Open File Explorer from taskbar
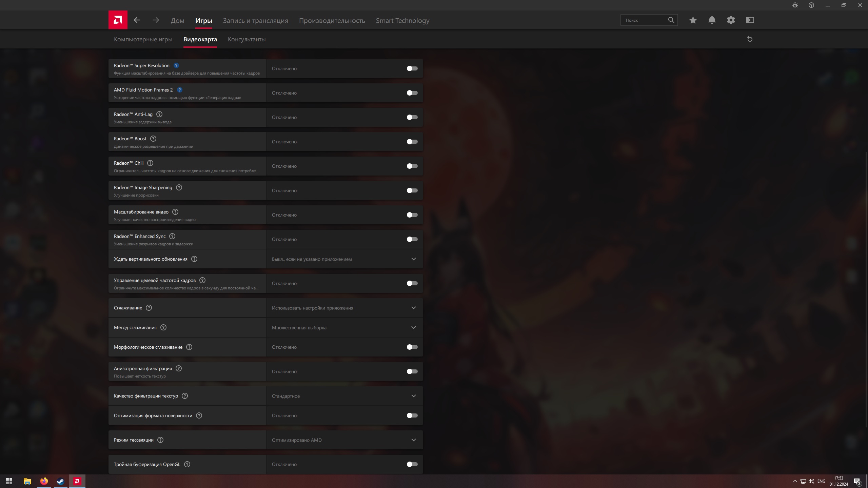868x488 pixels. tap(27, 481)
